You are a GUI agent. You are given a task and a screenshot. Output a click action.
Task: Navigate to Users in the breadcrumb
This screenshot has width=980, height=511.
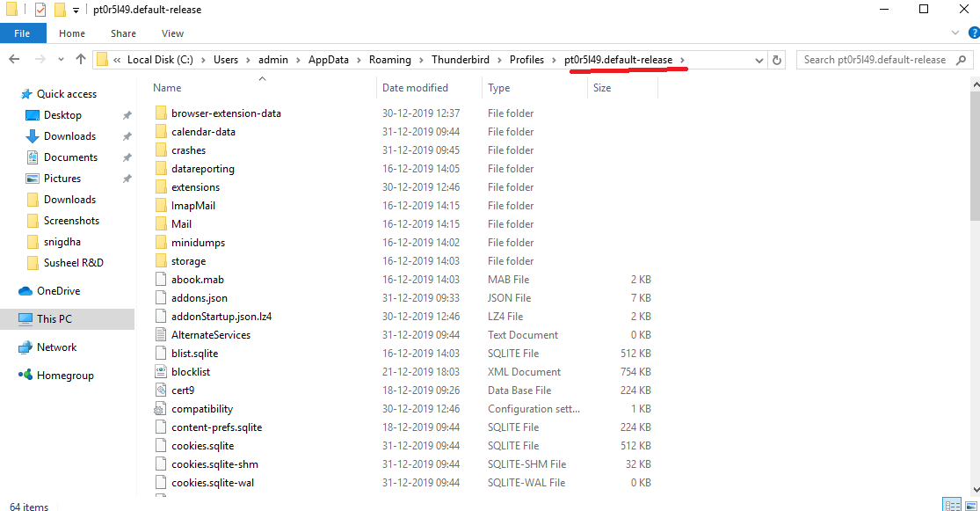point(226,60)
